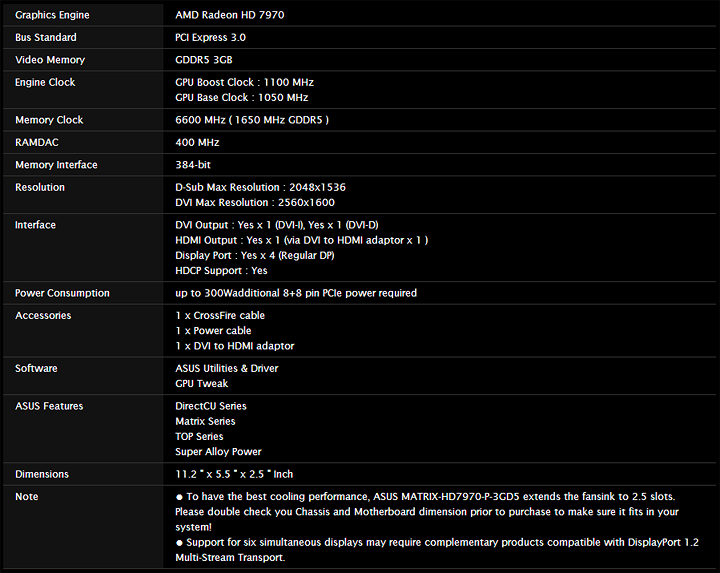Click the 'Resolution' label
This screenshot has width=720, height=573.
[x=39, y=187]
